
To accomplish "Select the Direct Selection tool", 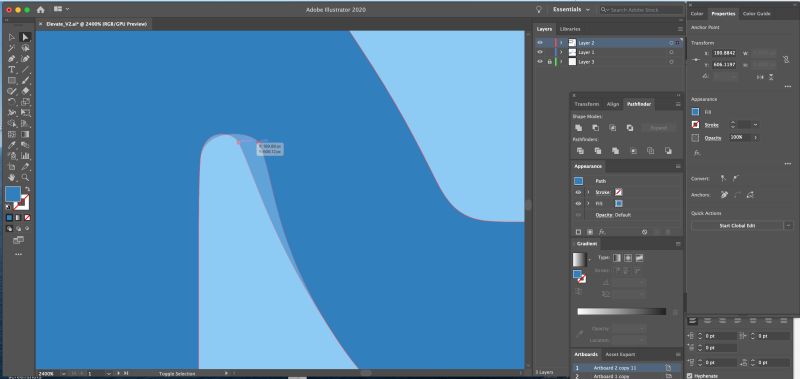I will pyautogui.click(x=25, y=37).
